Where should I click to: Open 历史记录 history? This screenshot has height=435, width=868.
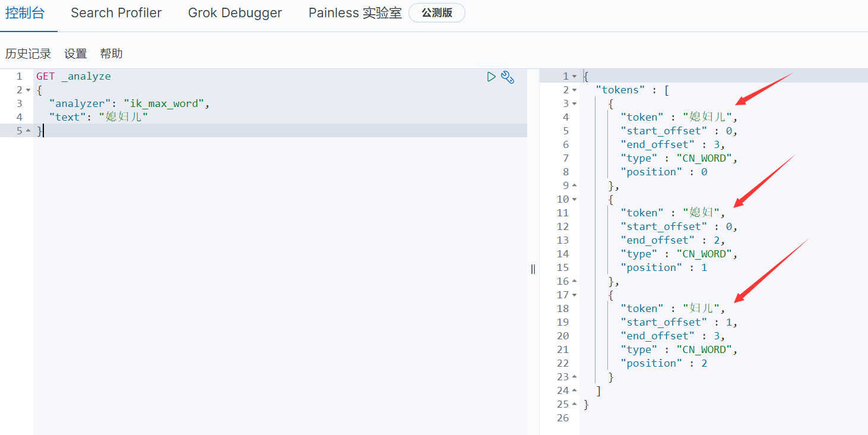[x=28, y=53]
